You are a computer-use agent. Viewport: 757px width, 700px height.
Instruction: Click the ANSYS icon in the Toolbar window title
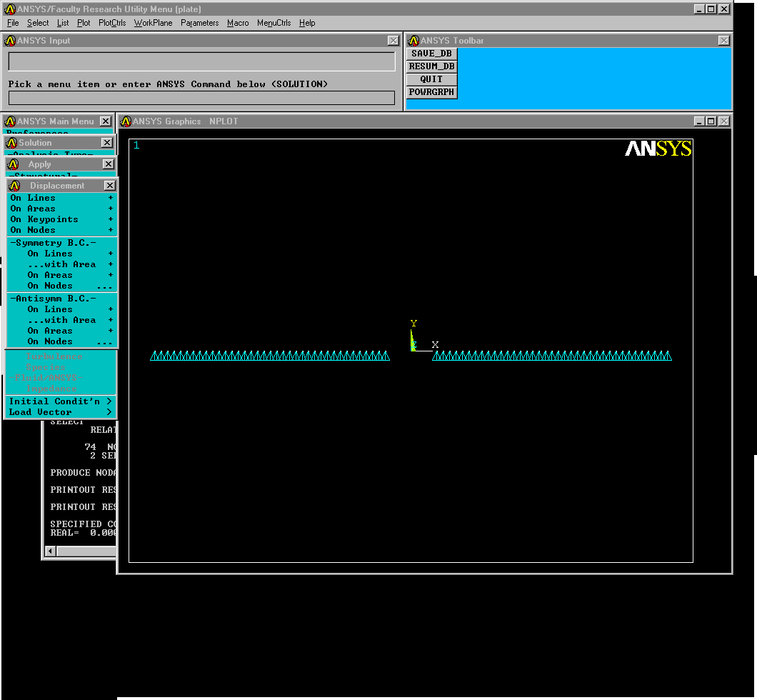pos(413,41)
